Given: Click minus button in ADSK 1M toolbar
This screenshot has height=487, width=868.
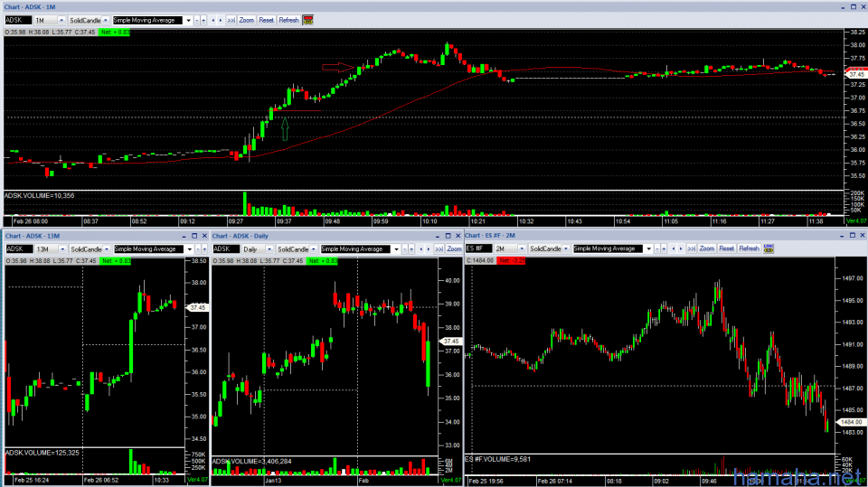Looking at the screenshot, I should click(197, 20).
